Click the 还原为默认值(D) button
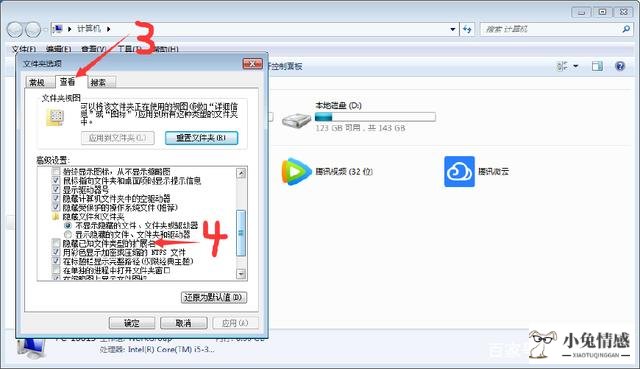 tap(214, 297)
